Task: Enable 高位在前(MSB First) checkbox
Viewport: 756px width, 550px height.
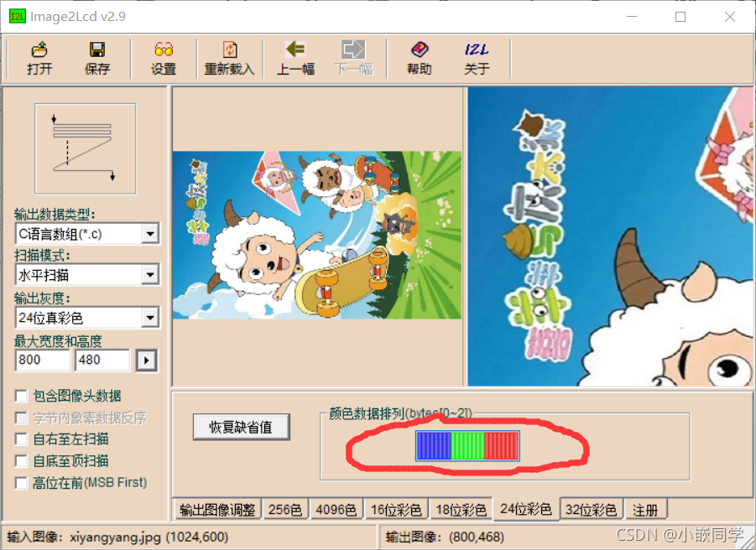Action: click(x=21, y=483)
